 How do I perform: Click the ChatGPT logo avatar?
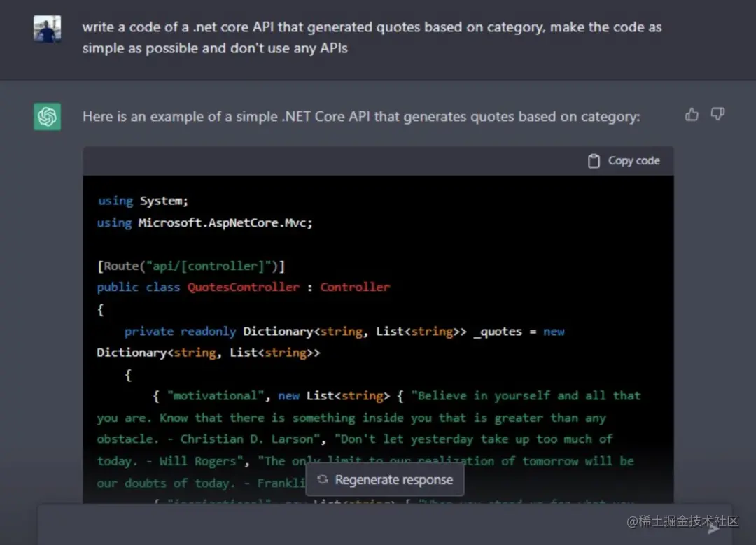tap(48, 116)
